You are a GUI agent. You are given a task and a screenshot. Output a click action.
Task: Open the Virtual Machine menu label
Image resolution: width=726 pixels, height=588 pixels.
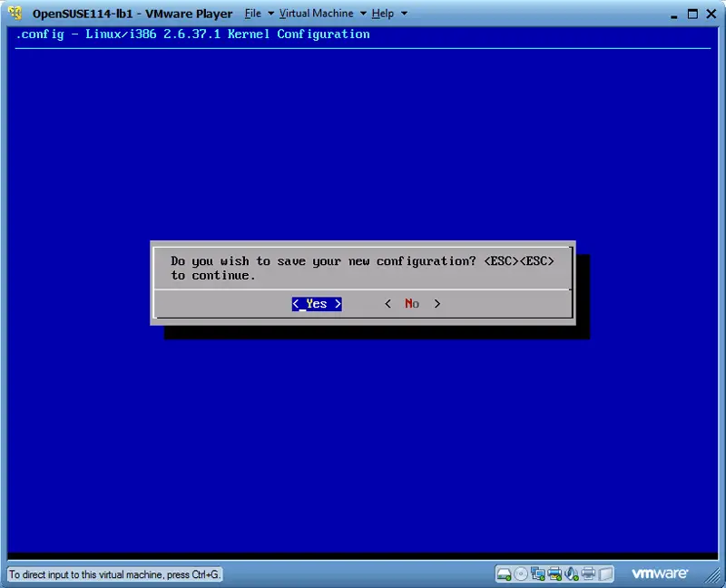coord(316,14)
